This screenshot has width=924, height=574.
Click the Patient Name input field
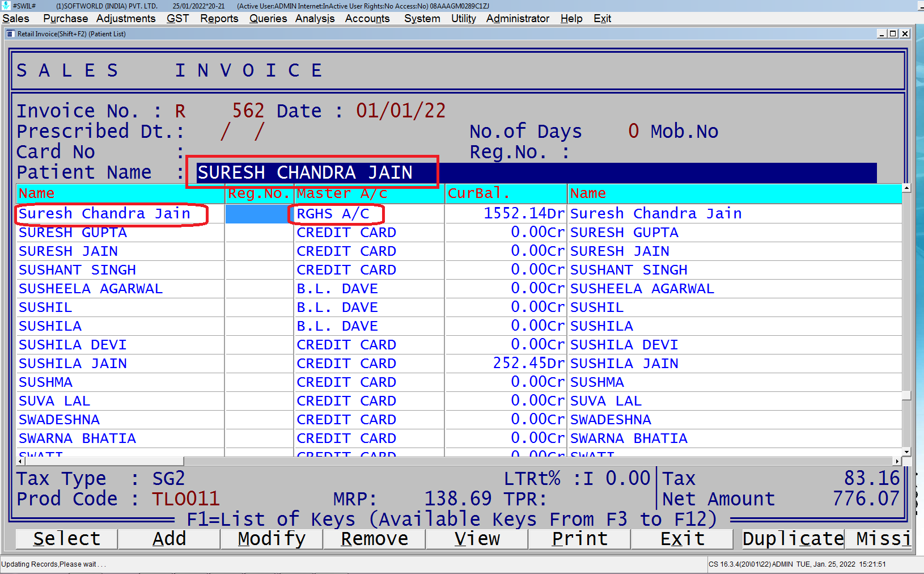point(536,172)
